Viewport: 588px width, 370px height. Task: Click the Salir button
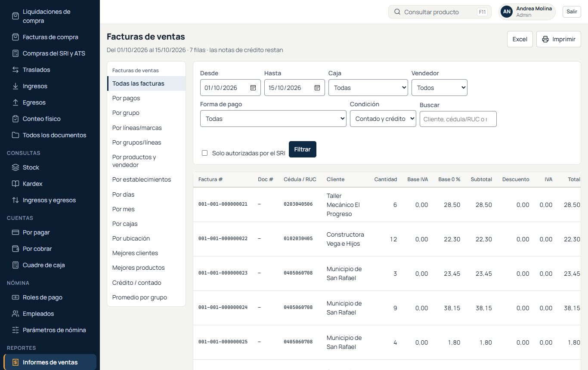[572, 12]
